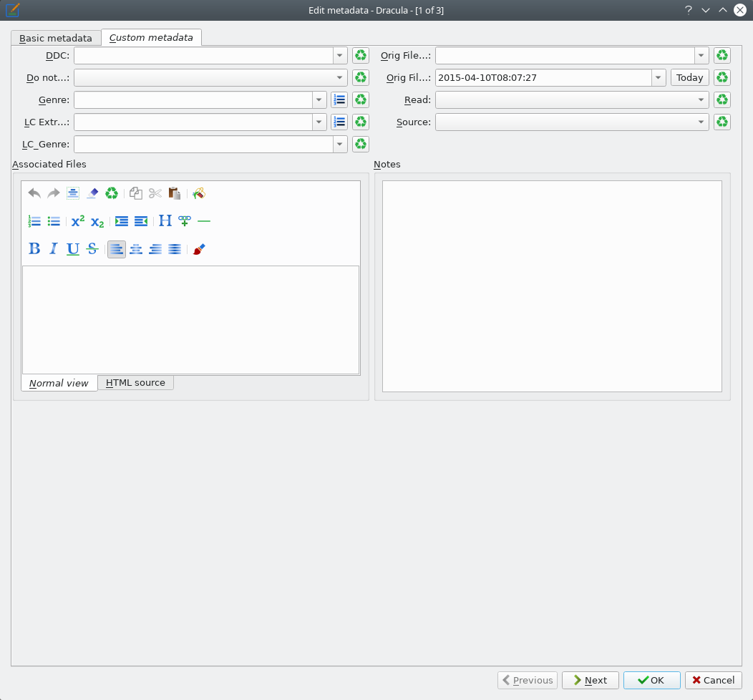Screen dimensions: 753x700
Task: Clear the editor using its green recycle icon
Action: (112, 193)
